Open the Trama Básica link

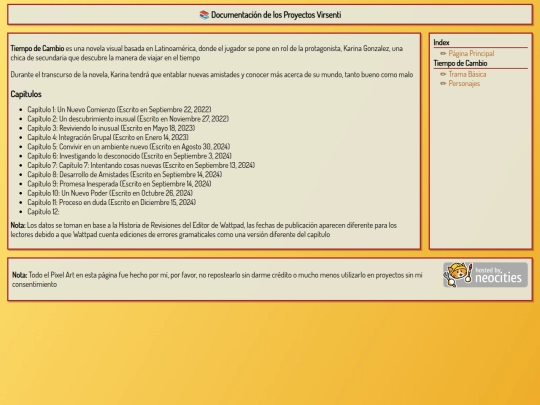tap(467, 74)
